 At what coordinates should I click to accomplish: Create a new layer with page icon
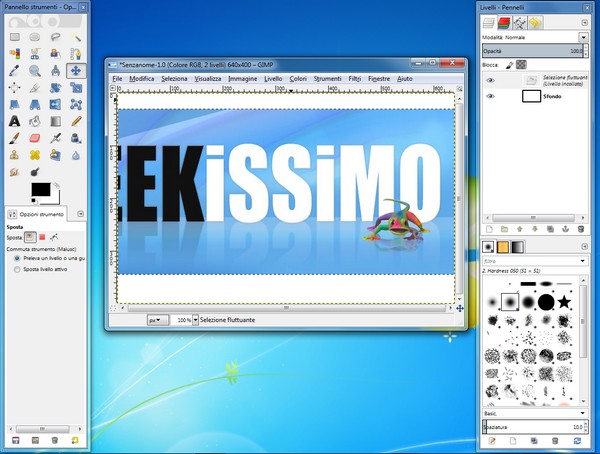click(489, 229)
